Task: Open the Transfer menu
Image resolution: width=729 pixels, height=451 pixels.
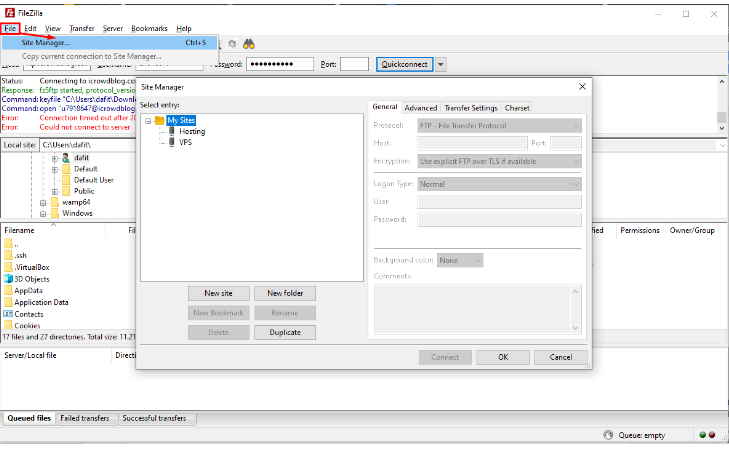Action: (82, 28)
